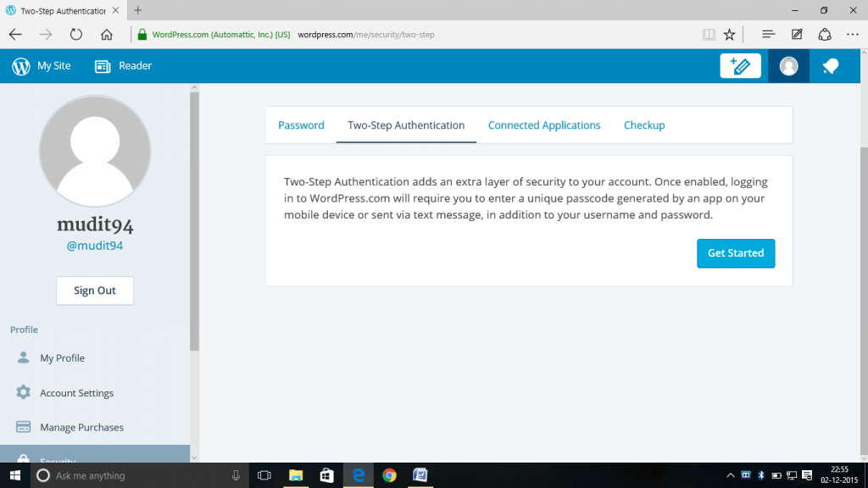Click the My Profile person icon
Image resolution: width=868 pixels, height=488 pixels.
(x=23, y=358)
